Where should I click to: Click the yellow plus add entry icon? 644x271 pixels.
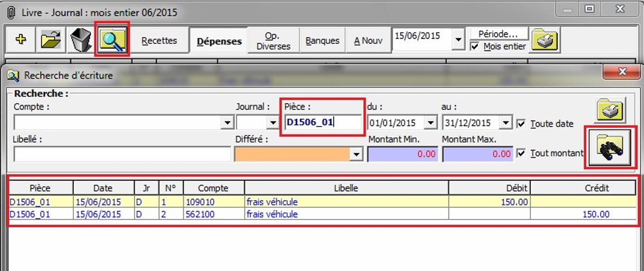click(x=21, y=41)
